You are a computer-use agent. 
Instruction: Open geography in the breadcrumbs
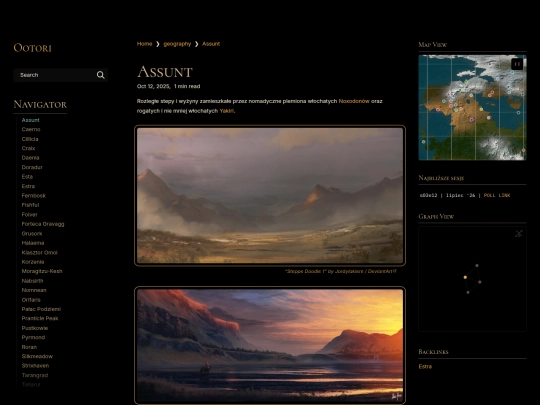click(177, 44)
